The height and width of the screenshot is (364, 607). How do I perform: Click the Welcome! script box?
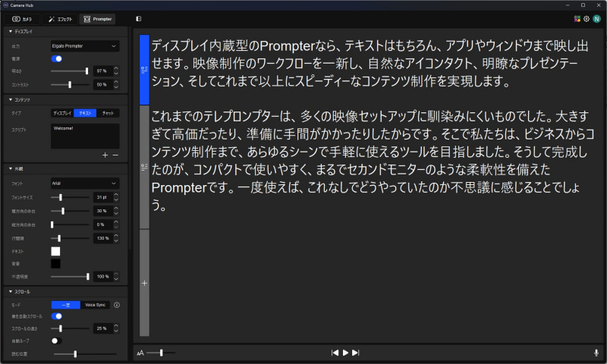[x=85, y=136]
